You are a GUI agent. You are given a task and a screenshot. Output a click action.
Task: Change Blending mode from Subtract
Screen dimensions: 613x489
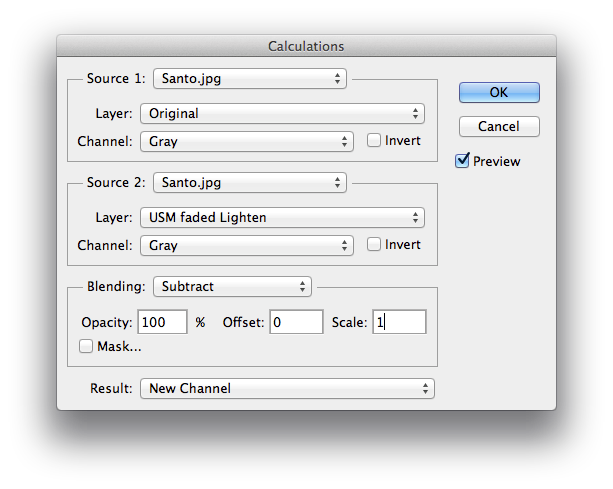coord(232,287)
